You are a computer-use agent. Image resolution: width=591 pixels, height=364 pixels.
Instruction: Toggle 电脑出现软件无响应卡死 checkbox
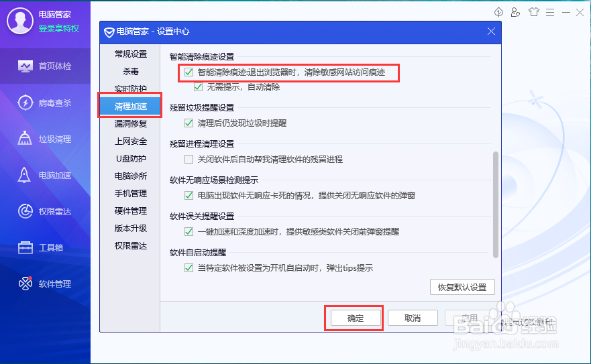[189, 195]
